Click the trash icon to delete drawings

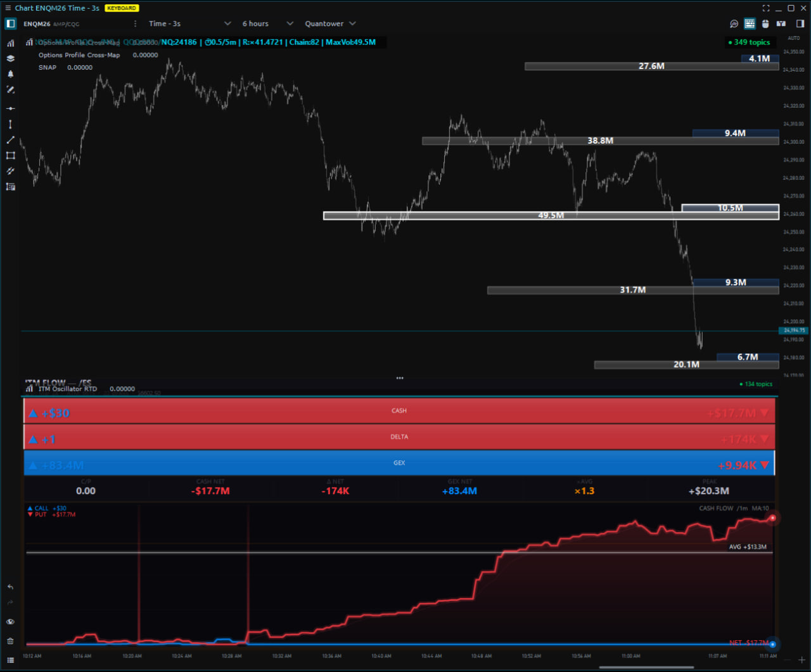click(10, 641)
